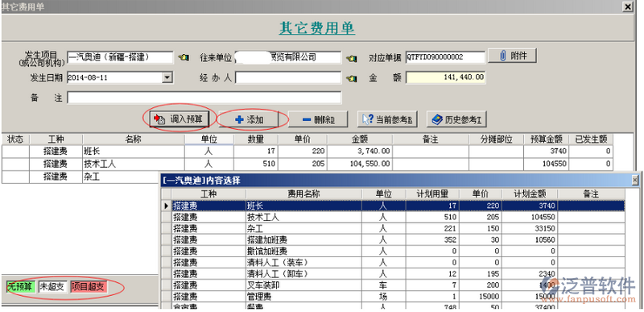Click the 添加 add button
The height and width of the screenshot is (312, 644).
coord(249,119)
